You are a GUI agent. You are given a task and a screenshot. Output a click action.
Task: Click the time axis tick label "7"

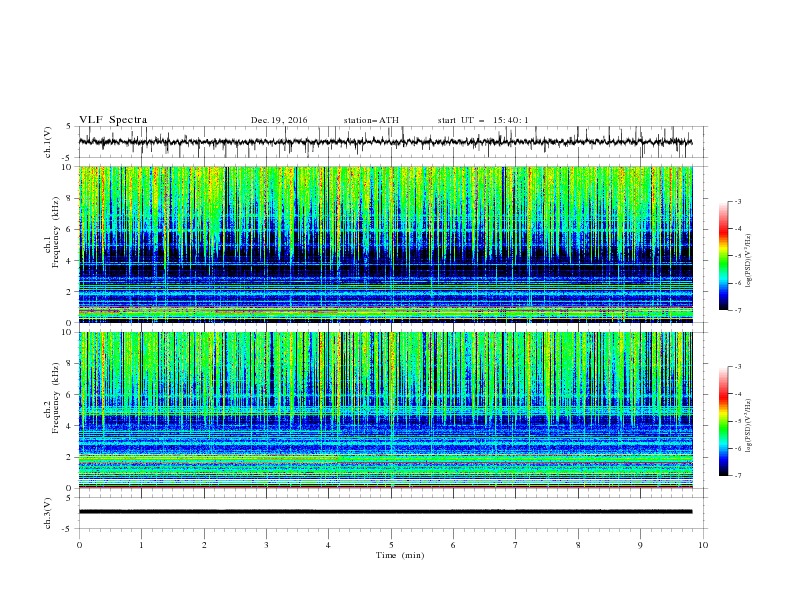(516, 545)
